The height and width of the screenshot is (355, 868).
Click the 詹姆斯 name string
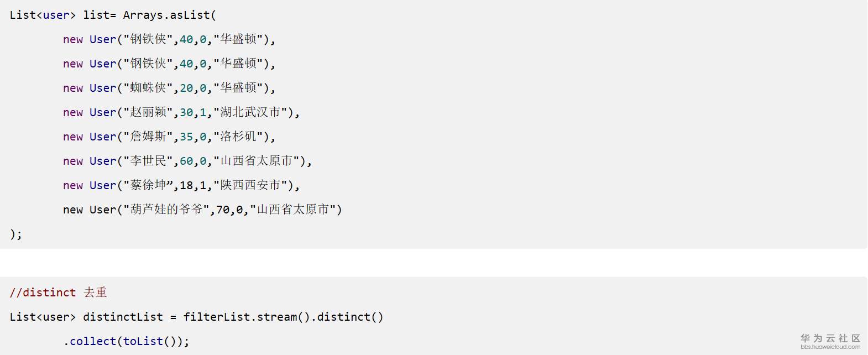pos(148,137)
